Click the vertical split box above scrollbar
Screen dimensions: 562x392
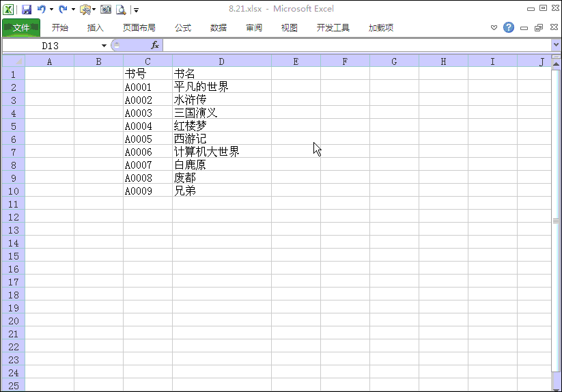(556, 57)
